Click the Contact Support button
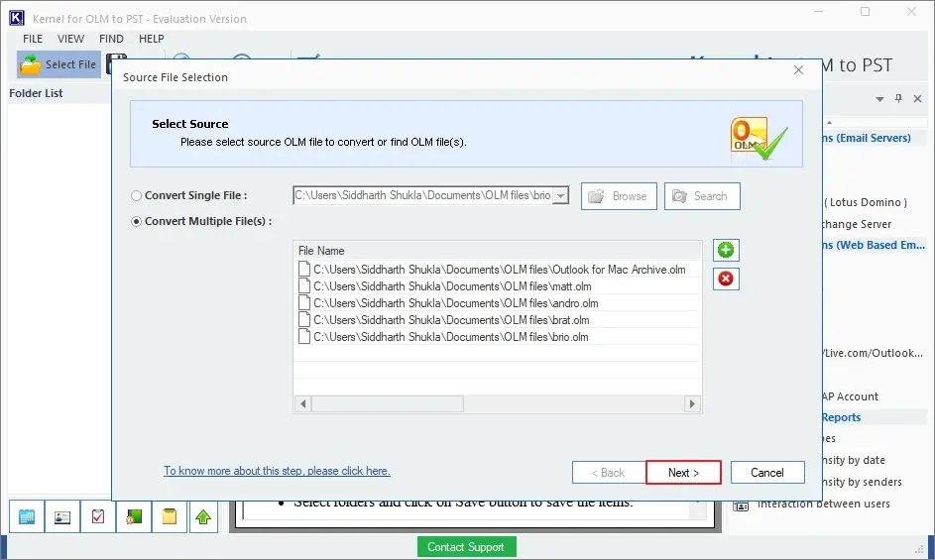This screenshot has height=560, width=935. (466, 547)
